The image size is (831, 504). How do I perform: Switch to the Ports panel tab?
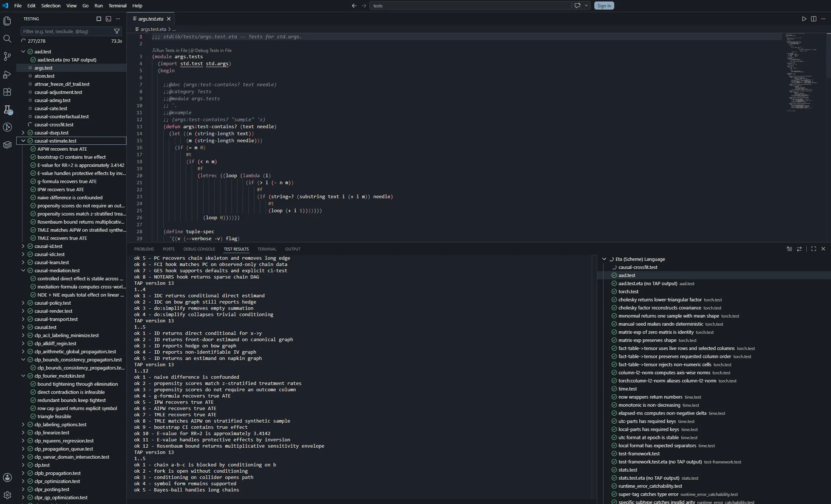point(169,249)
